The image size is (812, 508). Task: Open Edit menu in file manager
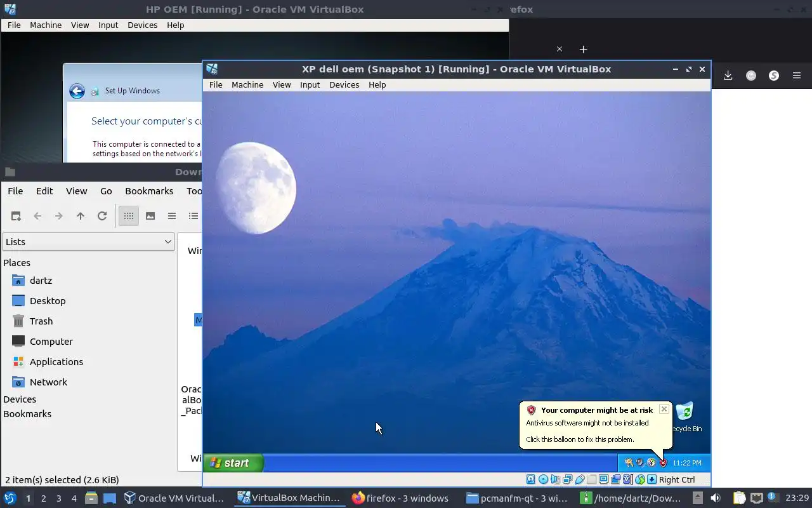(x=44, y=191)
